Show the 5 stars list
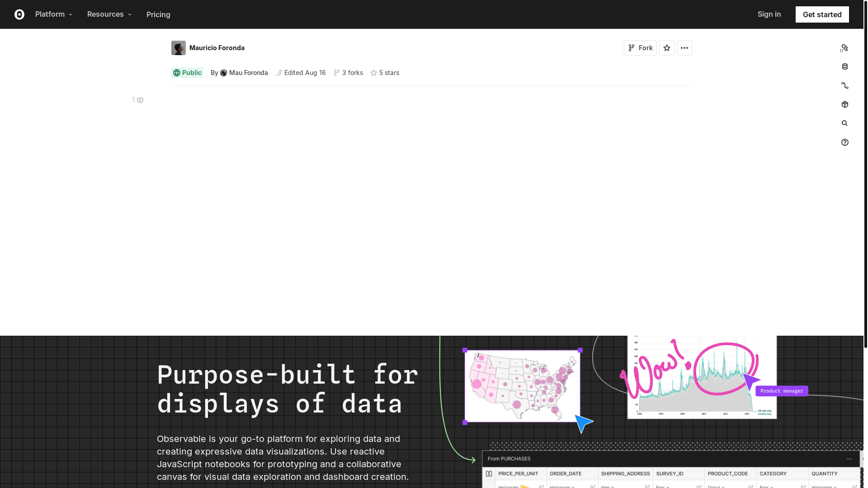The width and height of the screenshot is (868, 488). pos(385,73)
